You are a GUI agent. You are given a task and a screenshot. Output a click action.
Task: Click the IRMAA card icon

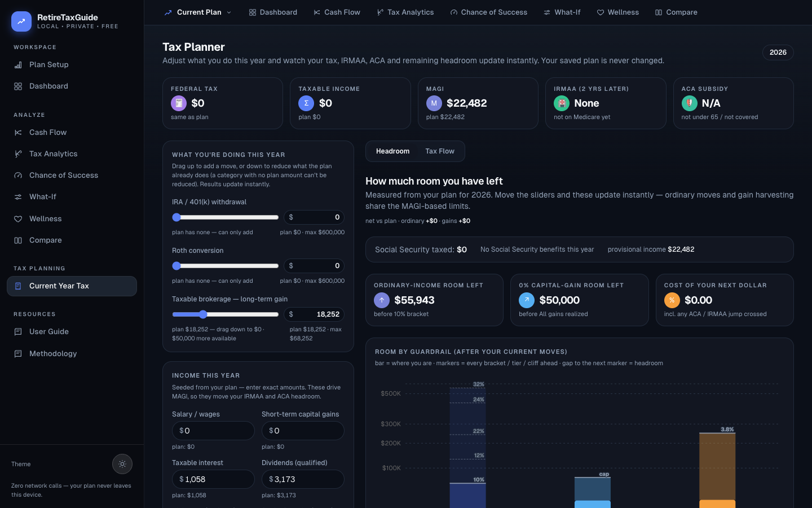coord(562,103)
